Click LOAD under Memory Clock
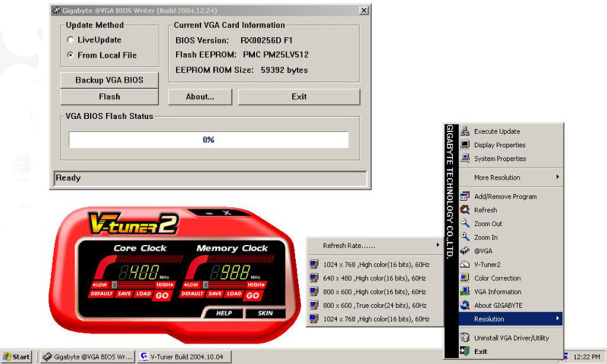This screenshot has height=364, width=607. pos(234,293)
